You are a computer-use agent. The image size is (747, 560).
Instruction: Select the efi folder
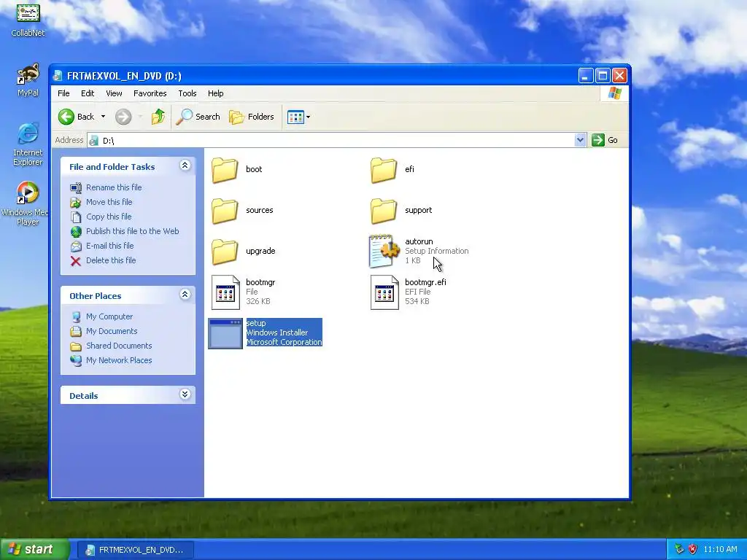[x=392, y=169]
